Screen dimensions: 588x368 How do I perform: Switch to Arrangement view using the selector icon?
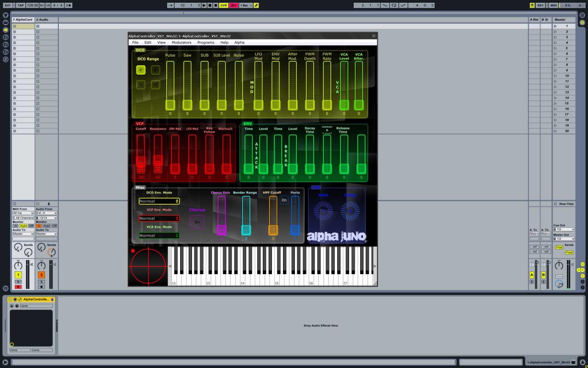coord(582,15)
